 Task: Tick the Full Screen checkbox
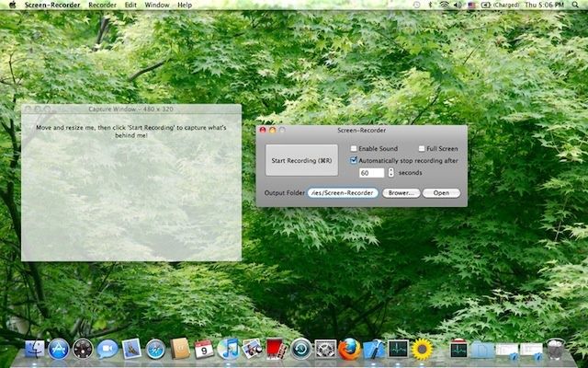pyautogui.click(x=422, y=148)
